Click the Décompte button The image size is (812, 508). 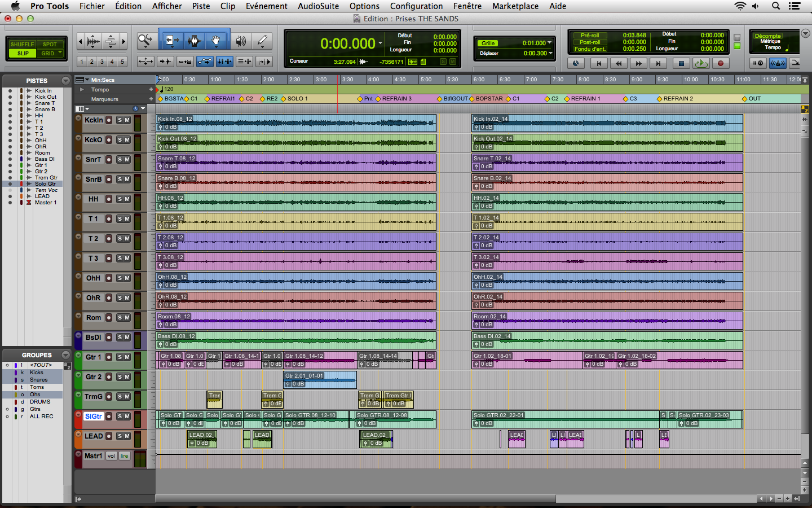(x=767, y=36)
